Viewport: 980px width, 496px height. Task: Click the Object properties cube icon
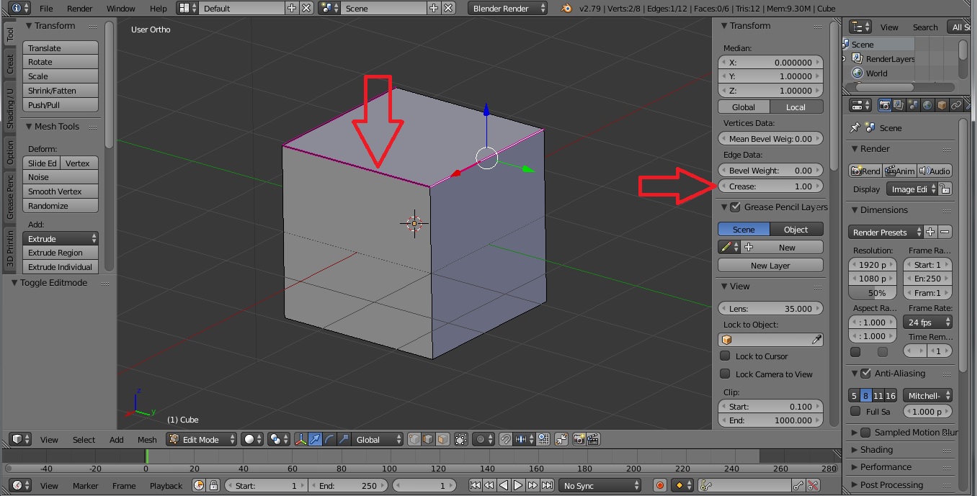(x=942, y=105)
